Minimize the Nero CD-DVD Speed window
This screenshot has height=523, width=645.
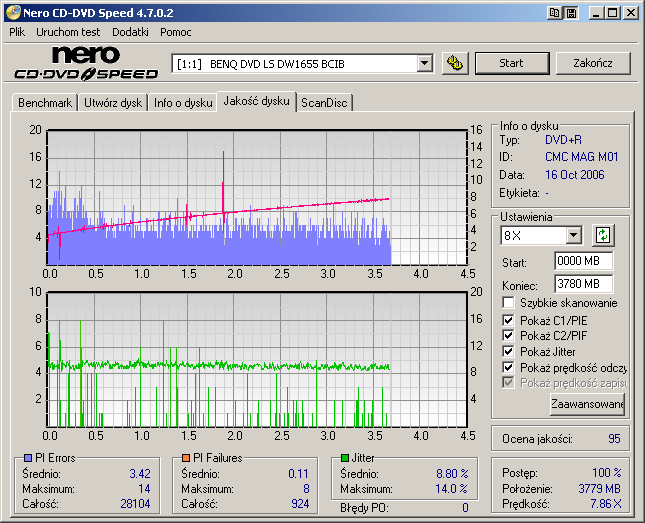point(596,13)
